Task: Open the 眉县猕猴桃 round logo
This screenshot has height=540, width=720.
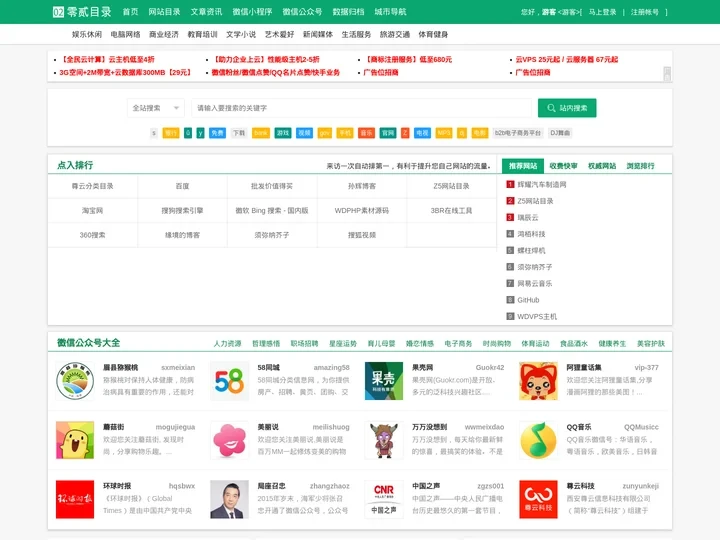Action: [x=75, y=381]
